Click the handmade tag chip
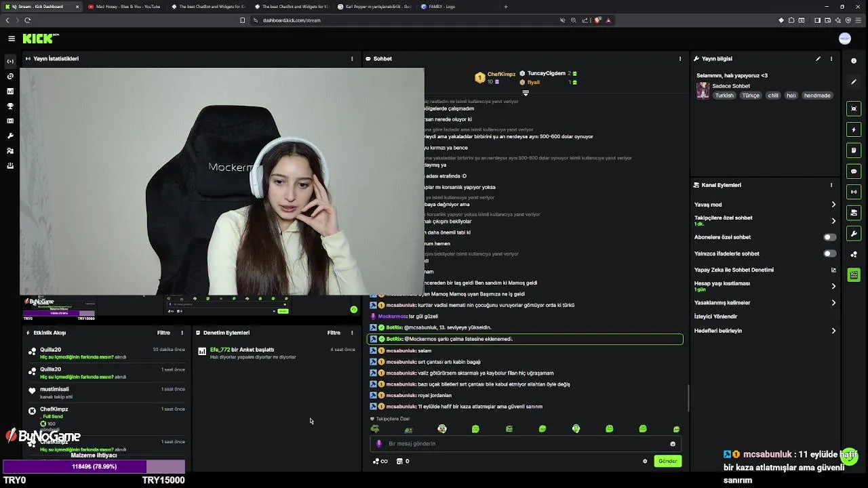 (817, 96)
